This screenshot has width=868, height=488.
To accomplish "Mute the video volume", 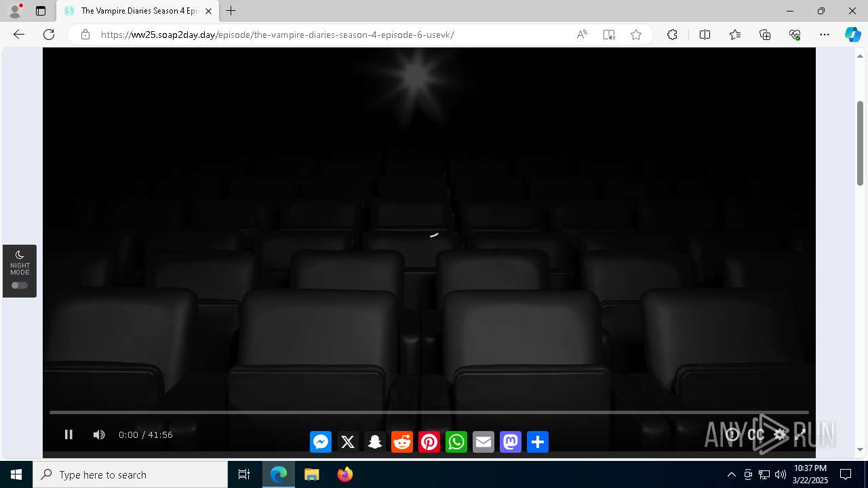I will click(99, 434).
